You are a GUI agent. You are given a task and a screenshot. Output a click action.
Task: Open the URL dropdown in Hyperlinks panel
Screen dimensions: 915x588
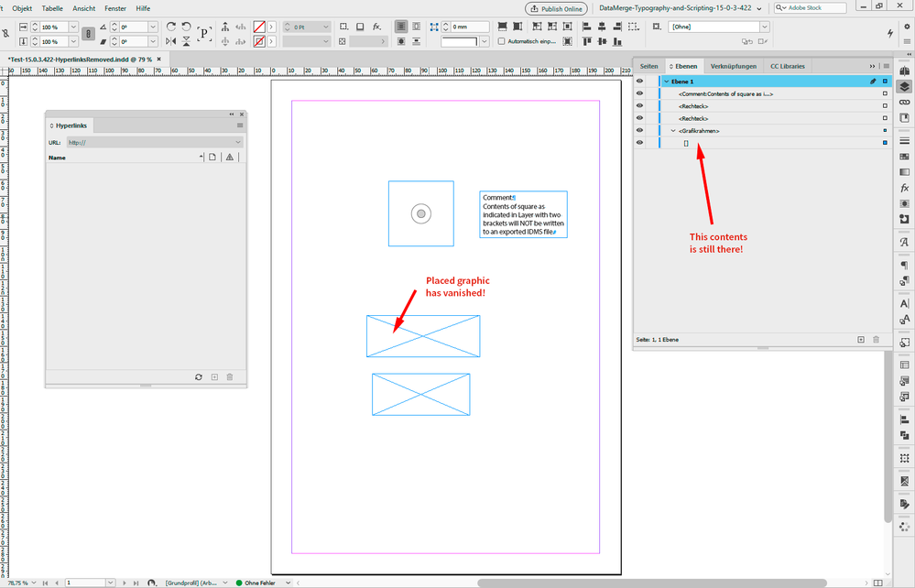[238, 142]
